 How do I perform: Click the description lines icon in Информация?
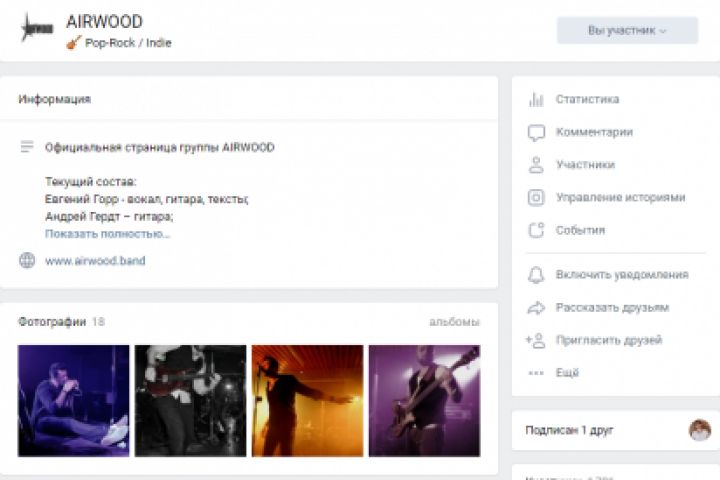[27, 147]
